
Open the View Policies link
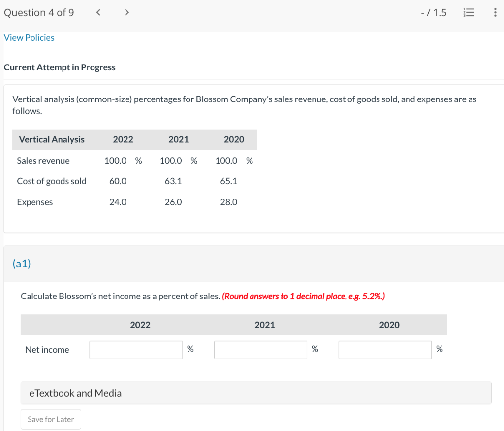29,38
